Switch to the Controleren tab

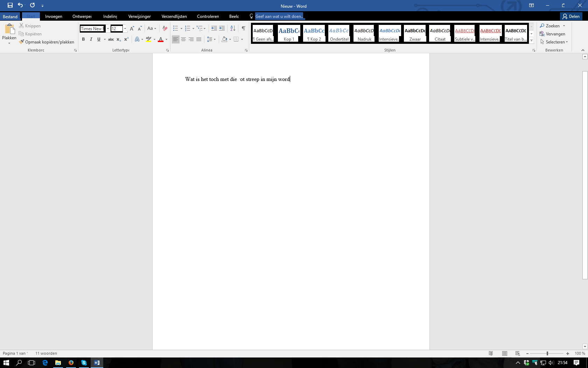click(208, 16)
